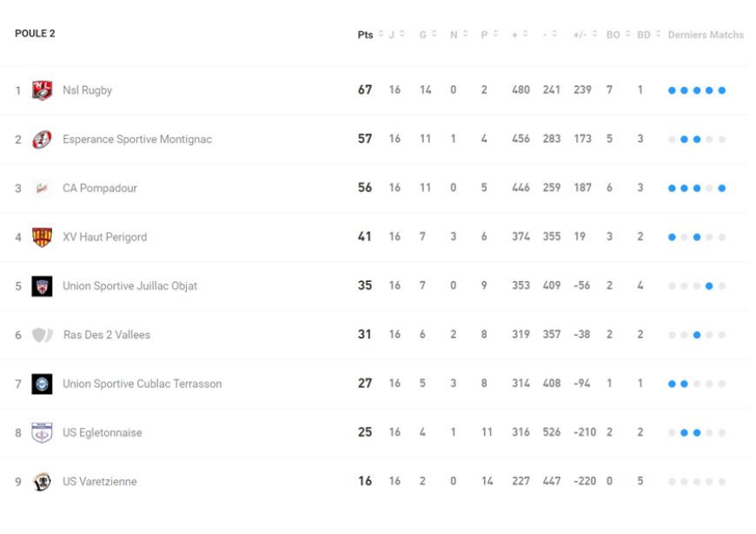
Task: Click the US Egletonnaise crest
Action: [42, 433]
